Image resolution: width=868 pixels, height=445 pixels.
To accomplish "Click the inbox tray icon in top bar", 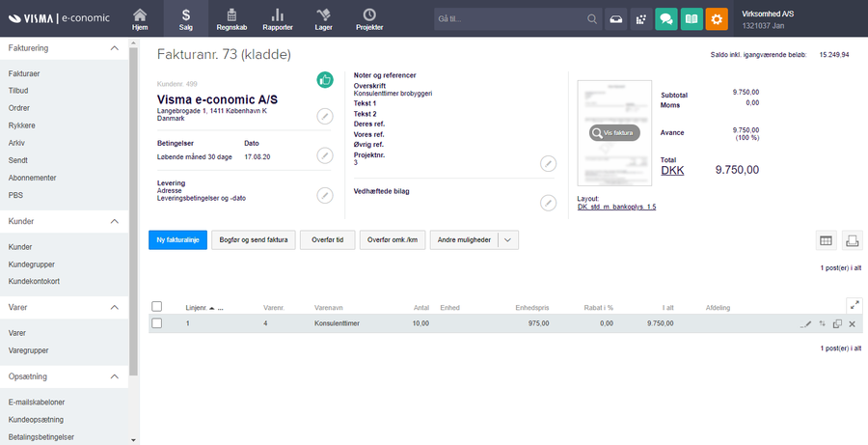I will pos(617,18).
